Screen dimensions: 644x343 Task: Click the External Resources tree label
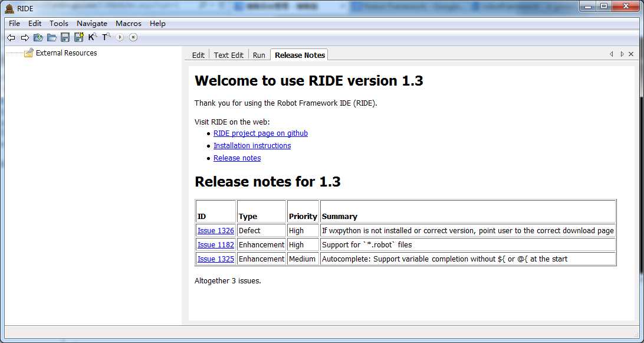(x=67, y=53)
